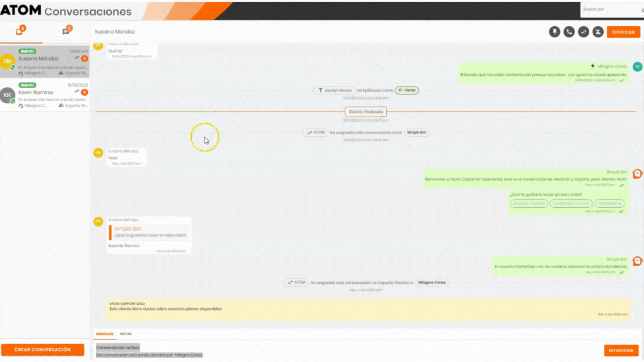
Task: Type in the Buscar por search field
Action: pos(609,9)
